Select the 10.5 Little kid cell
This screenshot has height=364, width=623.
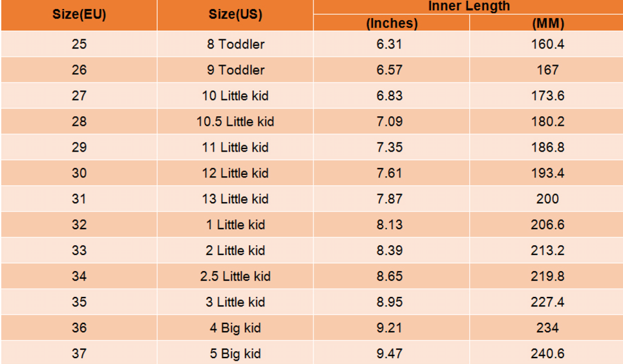coord(235,121)
